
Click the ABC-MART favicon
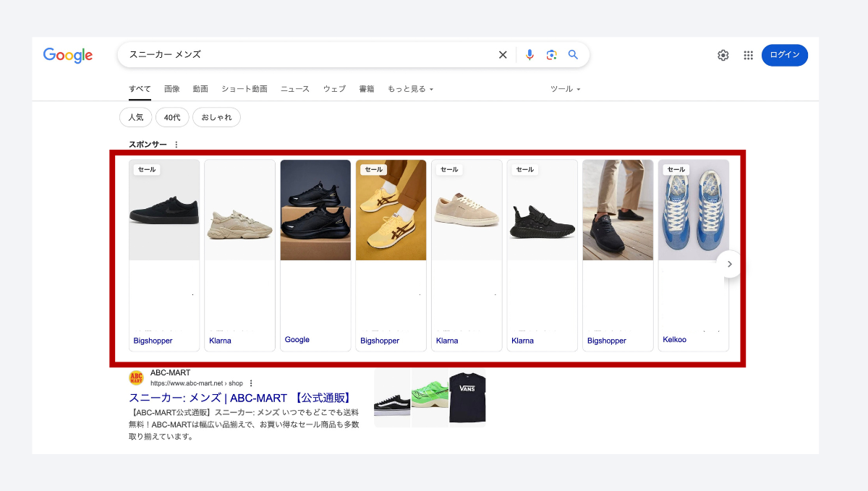click(x=136, y=377)
